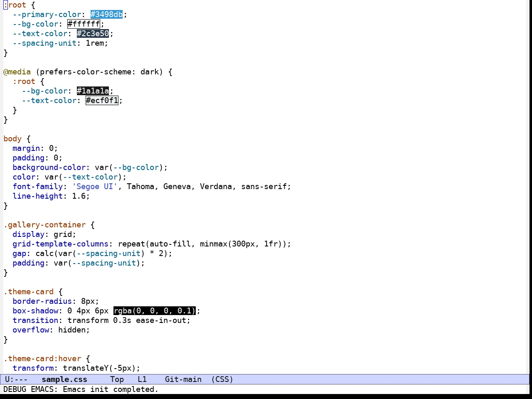Click 'padding: 0;' line in body
532x399 pixels.
pos(37,158)
